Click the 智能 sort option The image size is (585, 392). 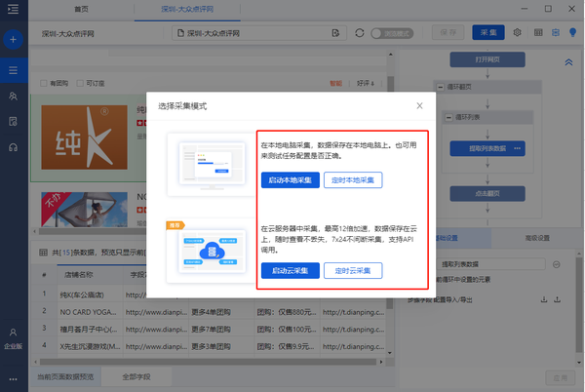tap(335, 83)
